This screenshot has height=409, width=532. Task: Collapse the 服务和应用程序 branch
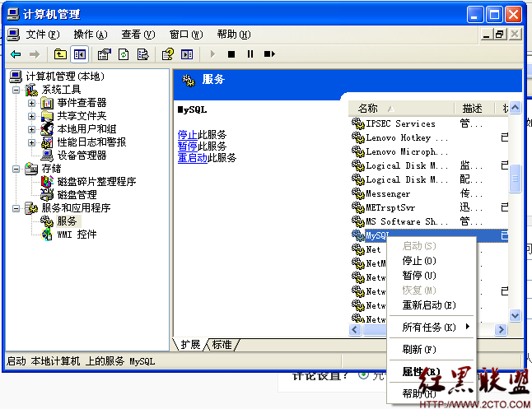(16, 208)
